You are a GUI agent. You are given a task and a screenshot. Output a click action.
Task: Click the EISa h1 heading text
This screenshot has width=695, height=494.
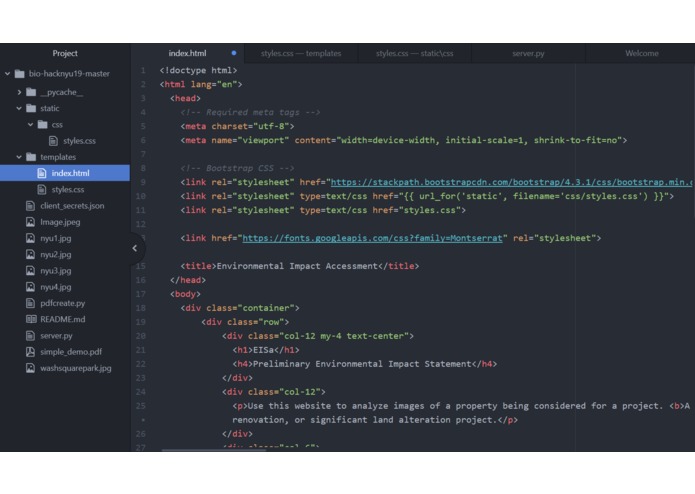(263, 350)
